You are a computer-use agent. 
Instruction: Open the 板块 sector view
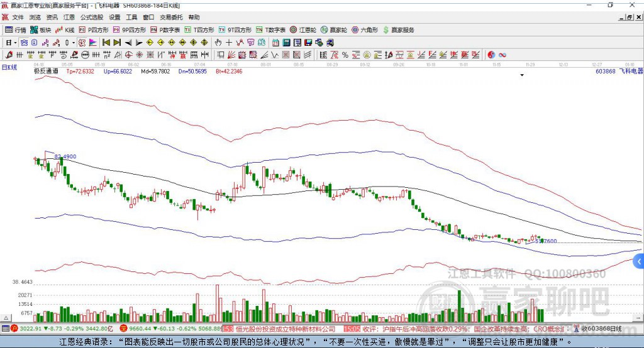click(x=40, y=30)
